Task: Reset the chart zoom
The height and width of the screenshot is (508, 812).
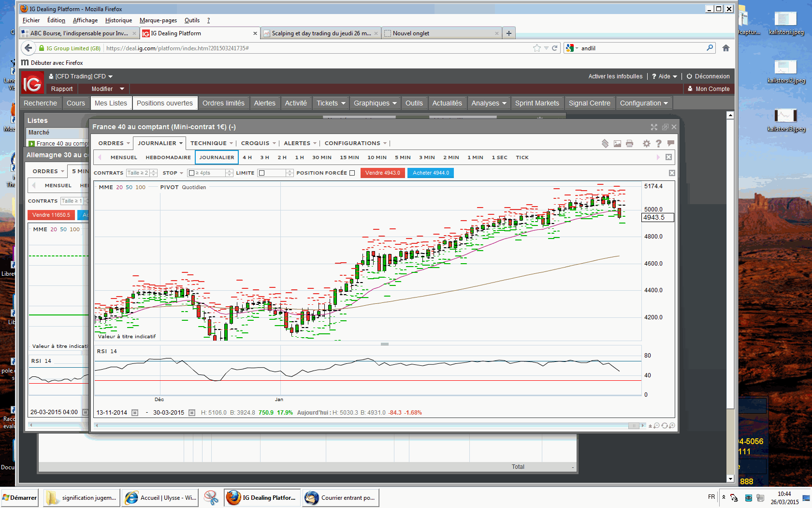Action: [665, 426]
